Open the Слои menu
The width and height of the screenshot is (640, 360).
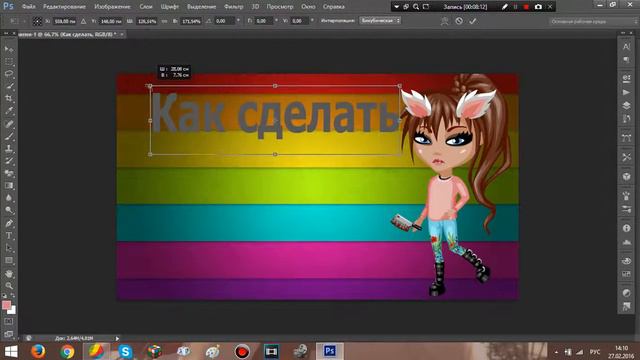tap(146, 7)
